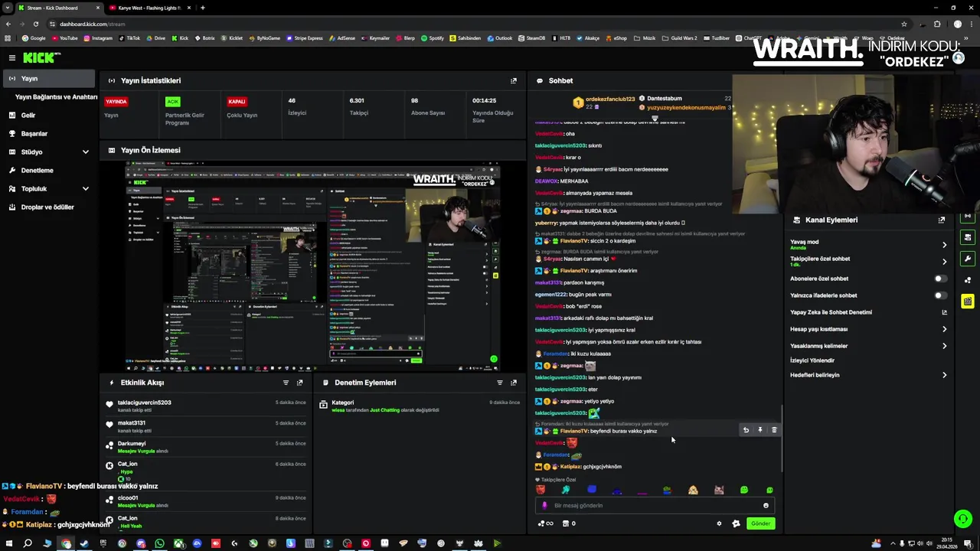Pop out the Yayın İstatistikleri panel
Viewport: 980px width, 551px height.
pyautogui.click(x=514, y=80)
